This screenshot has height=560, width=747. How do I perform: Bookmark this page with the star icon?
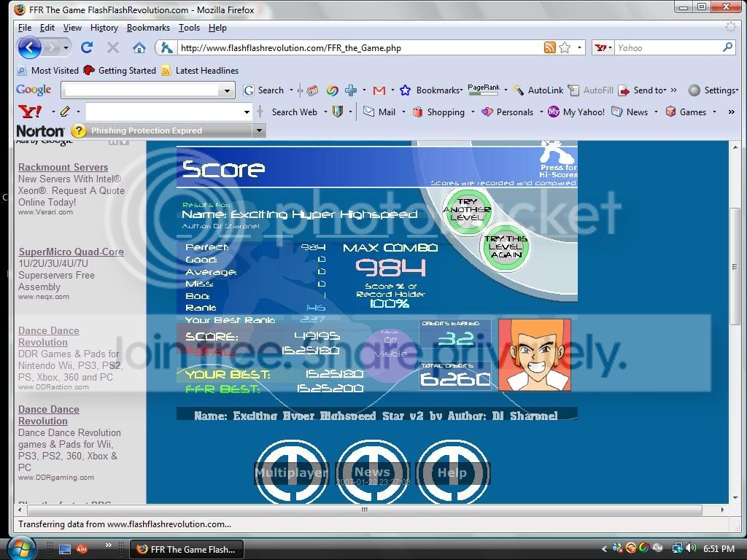pyautogui.click(x=565, y=48)
